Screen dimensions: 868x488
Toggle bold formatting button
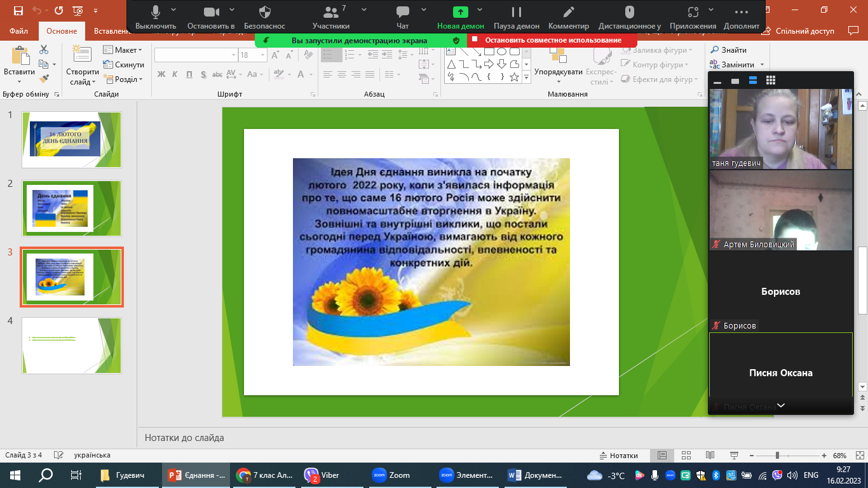(x=161, y=74)
